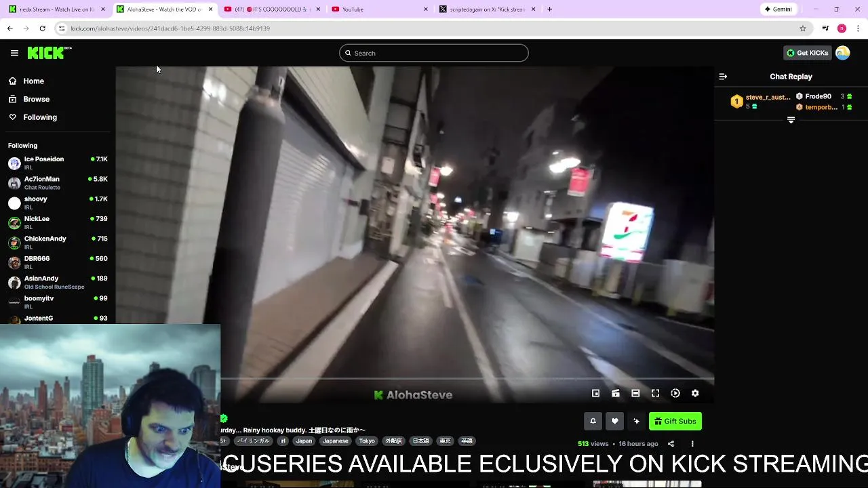Open boomyitv's channel

(x=58, y=302)
